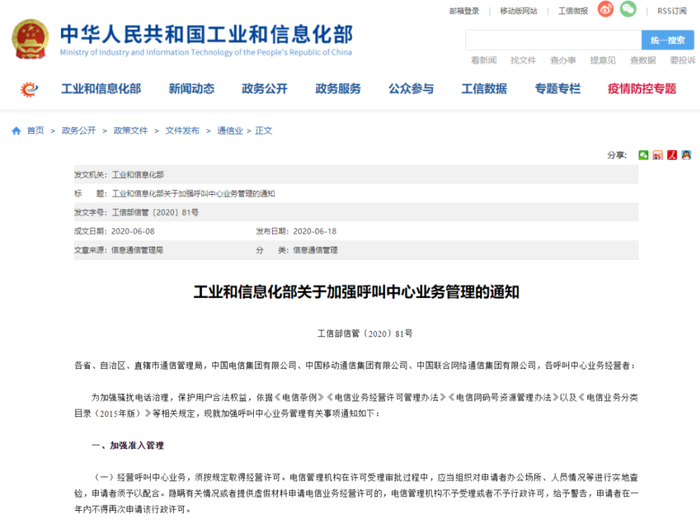Click the 统一搜索 search button
Image resolution: width=700 pixels, height=520 pixels.
668,40
